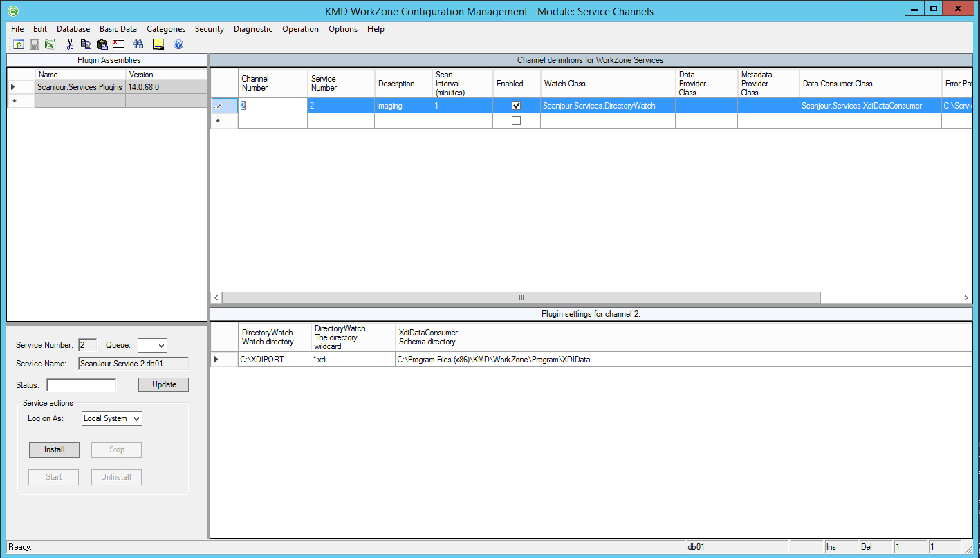
Task: Click the Save floppy disk icon
Action: click(x=34, y=44)
